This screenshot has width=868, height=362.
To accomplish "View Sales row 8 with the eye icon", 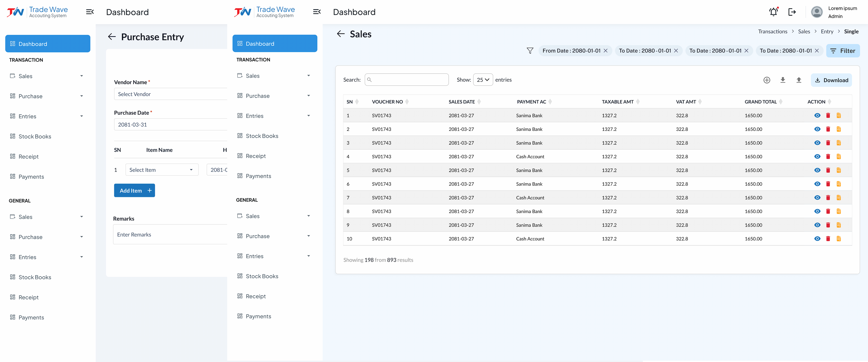I will (x=817, y=212).
